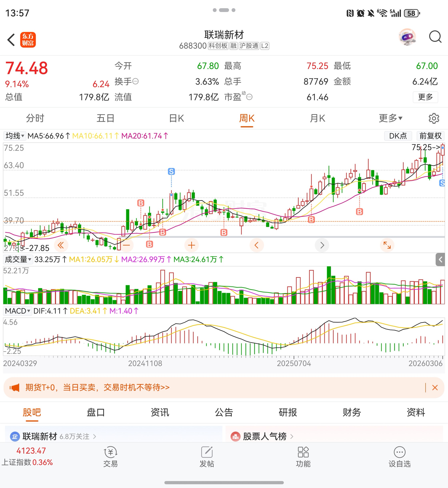
Task: Open the search magnifier icon
Action: click(435, 37)
